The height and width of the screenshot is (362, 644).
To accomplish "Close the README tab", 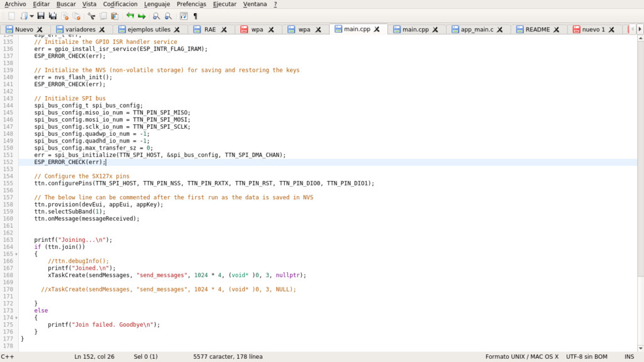I will [556, 30].
